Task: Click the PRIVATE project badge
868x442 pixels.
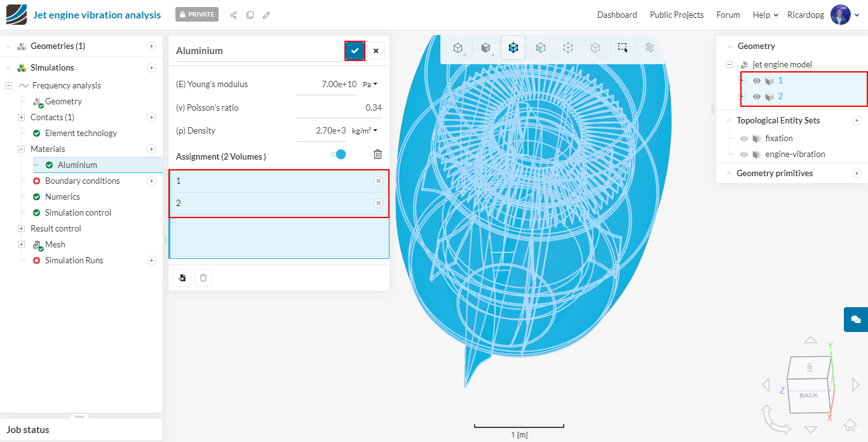Action: (x=197, y=14)
